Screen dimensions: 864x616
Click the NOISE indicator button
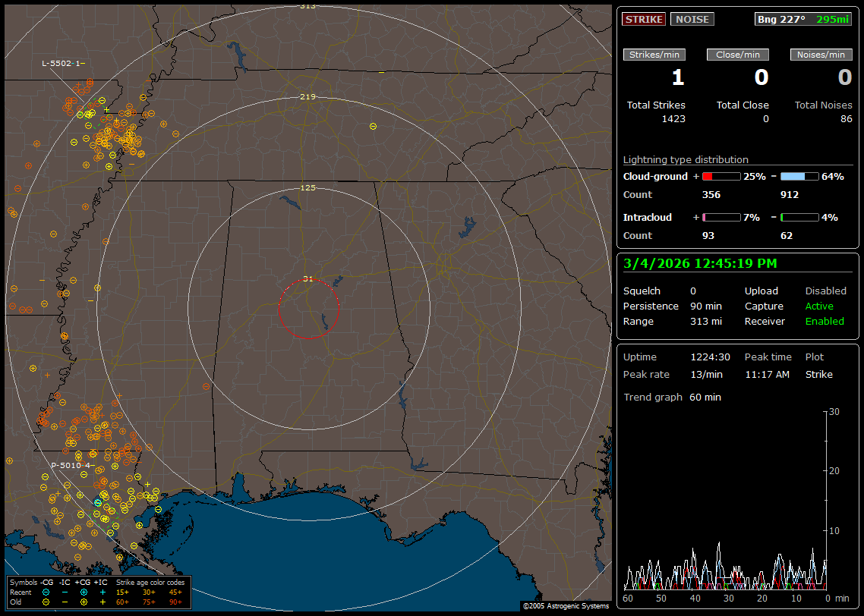[692, 19]
